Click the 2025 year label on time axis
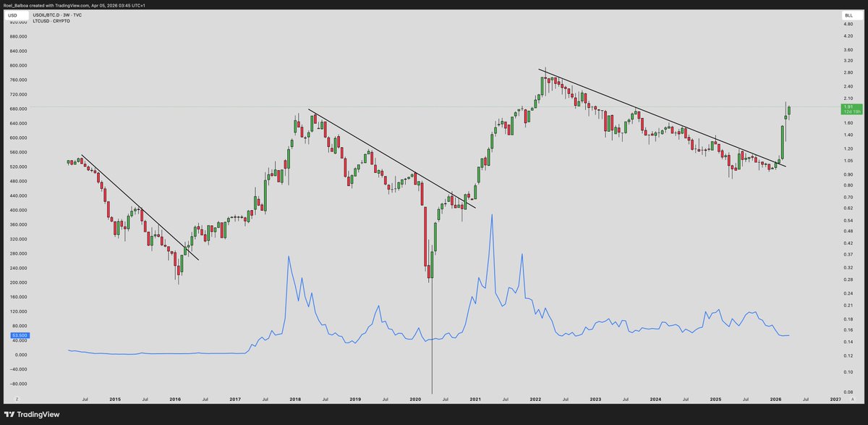 pyautogui.click(x=715, y=399)
